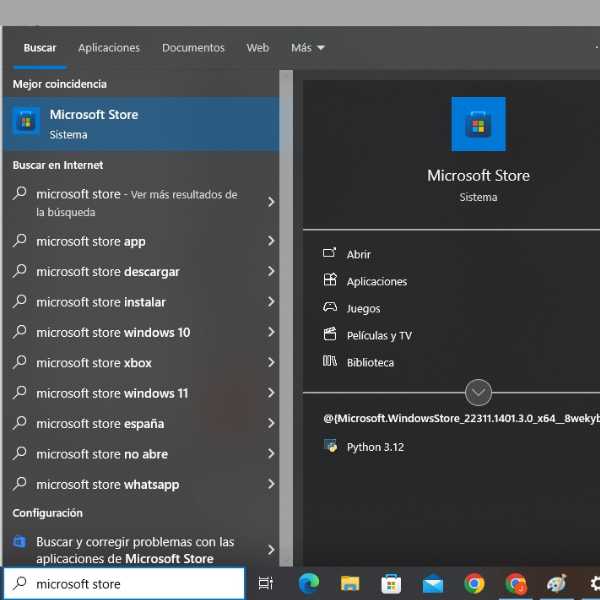This screenshot has height=600, width=600.
Task: Expand arrow for 'microsoft store app' suggestion
Action: tap(271, 241)
